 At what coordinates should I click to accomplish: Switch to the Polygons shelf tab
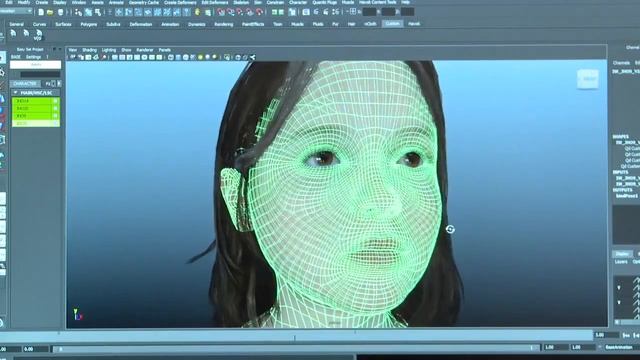pos(89,24)
